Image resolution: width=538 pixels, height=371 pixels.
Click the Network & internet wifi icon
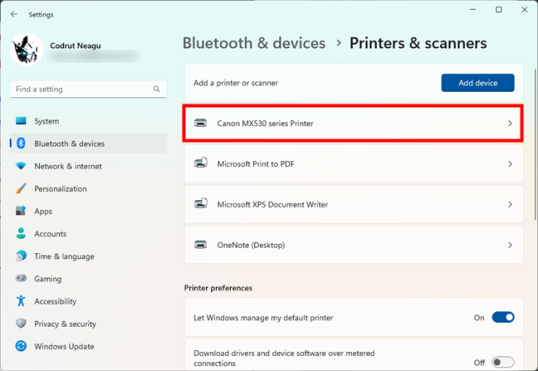pyautogui.click(x=21, y=166)
